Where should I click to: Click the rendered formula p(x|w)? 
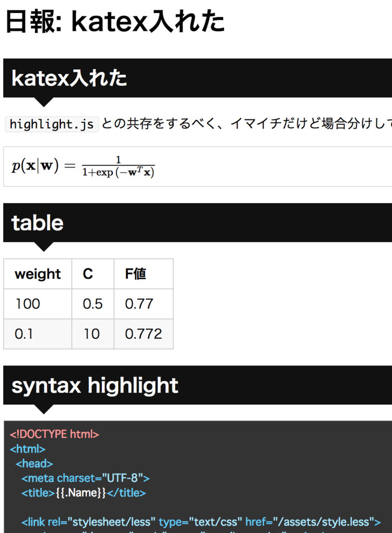coord(84,166)
